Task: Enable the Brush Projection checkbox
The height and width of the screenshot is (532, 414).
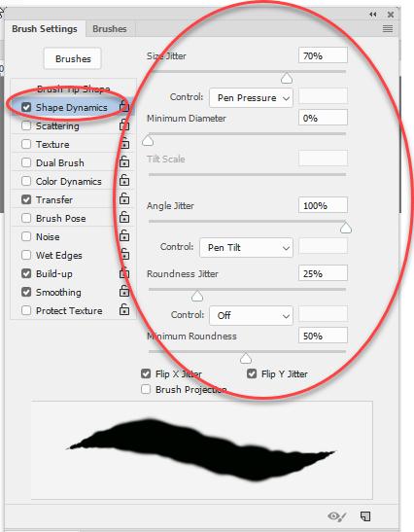Action: pos(146,389)
